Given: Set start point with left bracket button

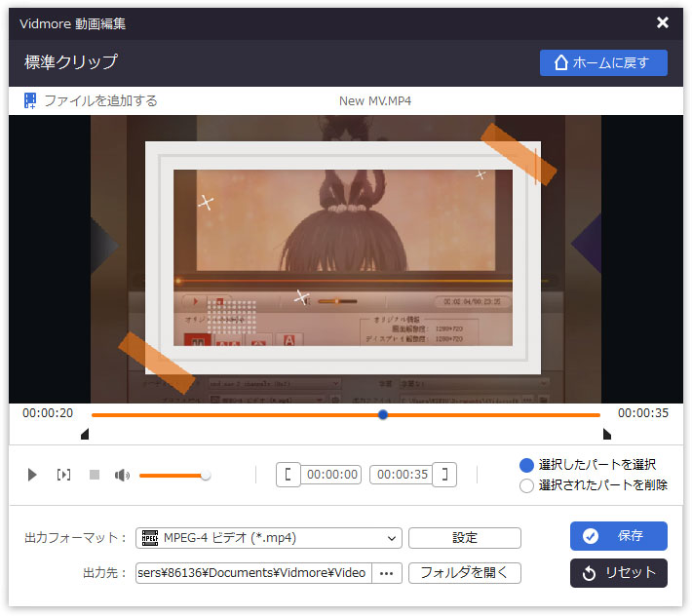Looking at the screenshot, I should [288, 475].
